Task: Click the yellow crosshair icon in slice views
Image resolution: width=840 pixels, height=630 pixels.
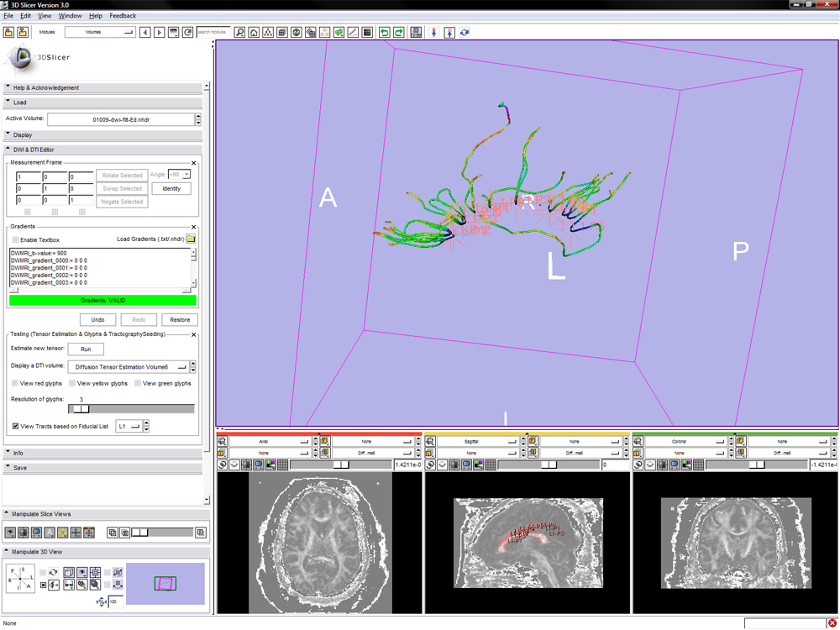Action: tap(62, 533)
